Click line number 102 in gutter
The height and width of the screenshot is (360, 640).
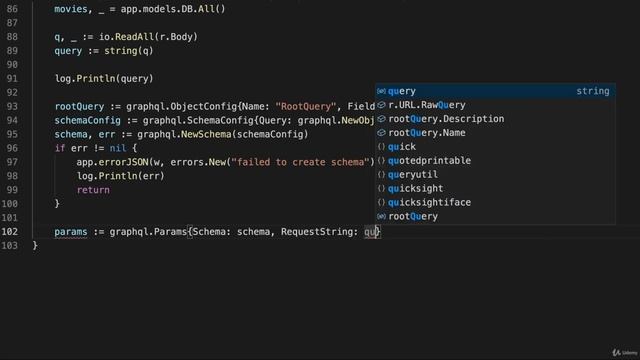(x=10, y=231)
